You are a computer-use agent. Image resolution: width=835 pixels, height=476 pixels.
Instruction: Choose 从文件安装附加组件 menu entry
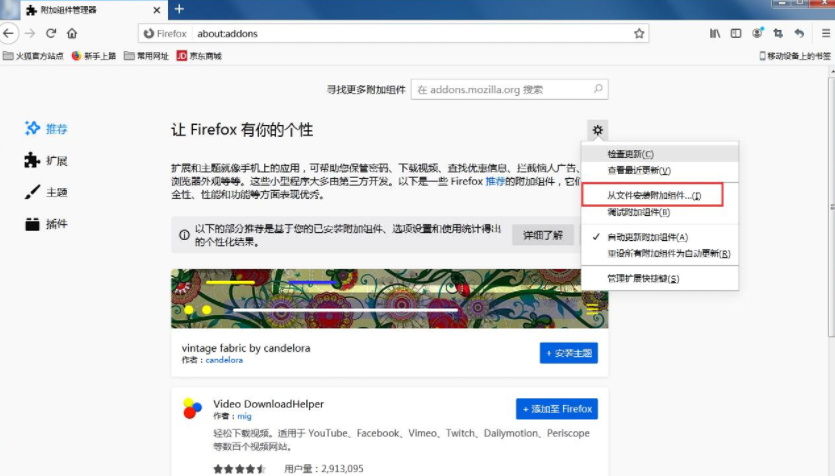(x=660, y=195)
